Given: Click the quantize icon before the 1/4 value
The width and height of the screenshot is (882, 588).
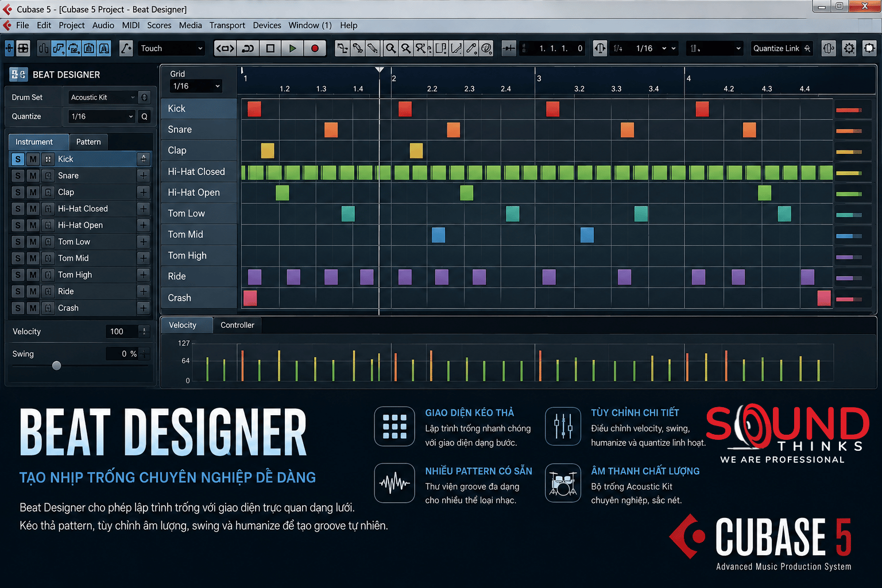Looking at the screenshot, I should coord(599,48).
